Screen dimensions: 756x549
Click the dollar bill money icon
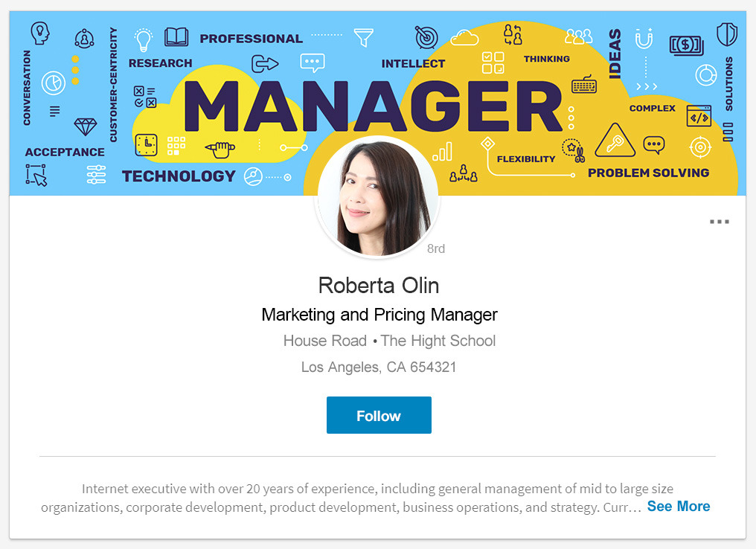click(687, 46)
